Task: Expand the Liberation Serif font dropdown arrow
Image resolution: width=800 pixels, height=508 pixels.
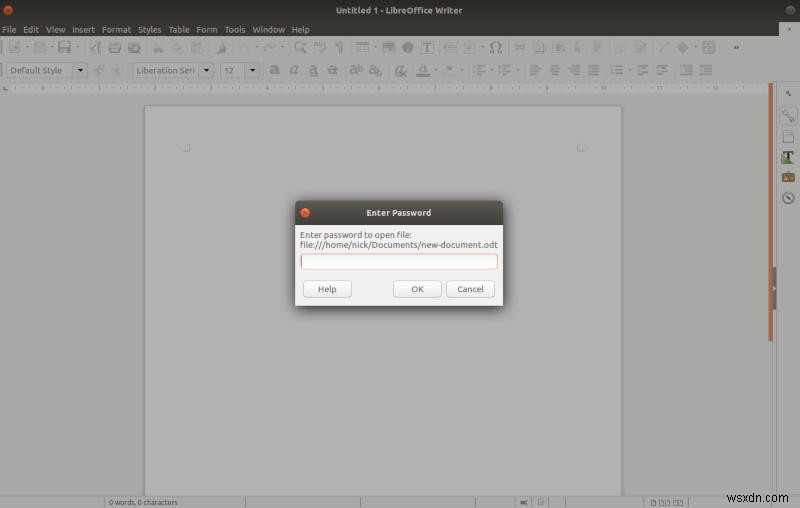Action: click(x=206, y=70)
